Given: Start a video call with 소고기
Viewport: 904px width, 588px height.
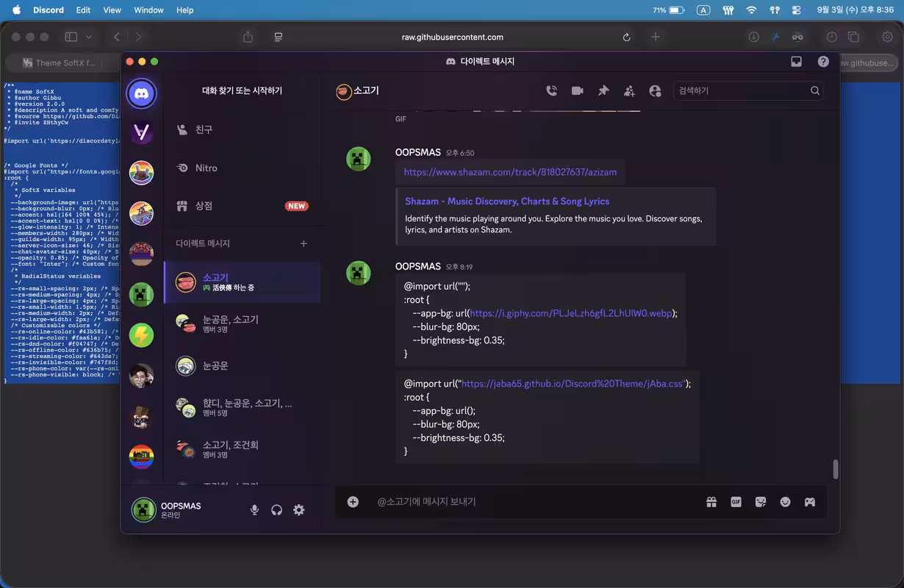Looking at the screenshot, I should [x=578, y=90].
